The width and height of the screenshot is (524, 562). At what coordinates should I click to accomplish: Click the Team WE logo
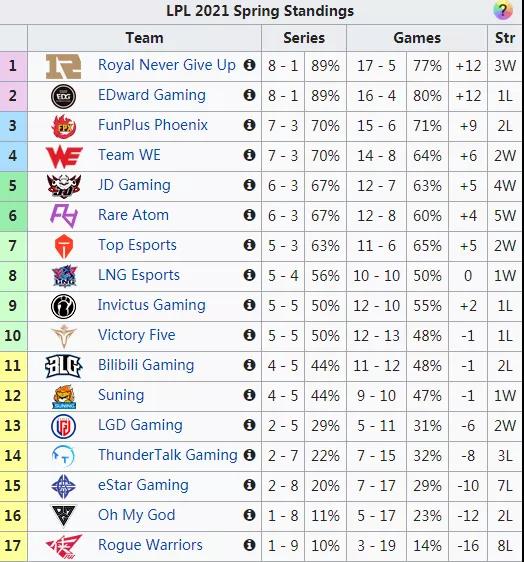[x=64, y=156]
